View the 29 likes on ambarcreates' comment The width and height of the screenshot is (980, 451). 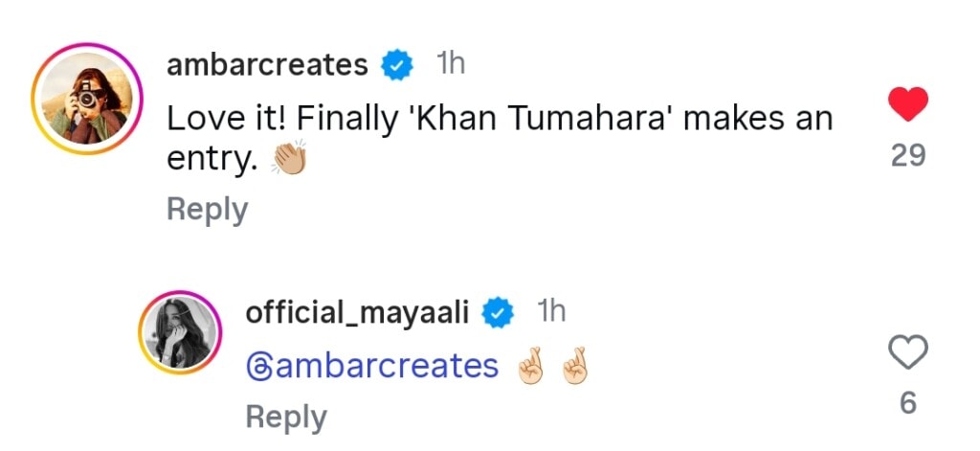(x=908, y=156)
